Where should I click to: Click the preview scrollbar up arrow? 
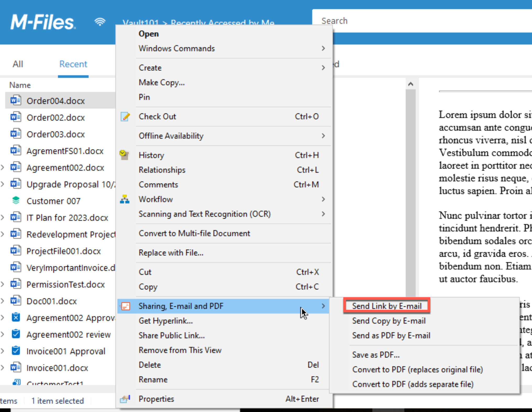[x=411, y=84]
